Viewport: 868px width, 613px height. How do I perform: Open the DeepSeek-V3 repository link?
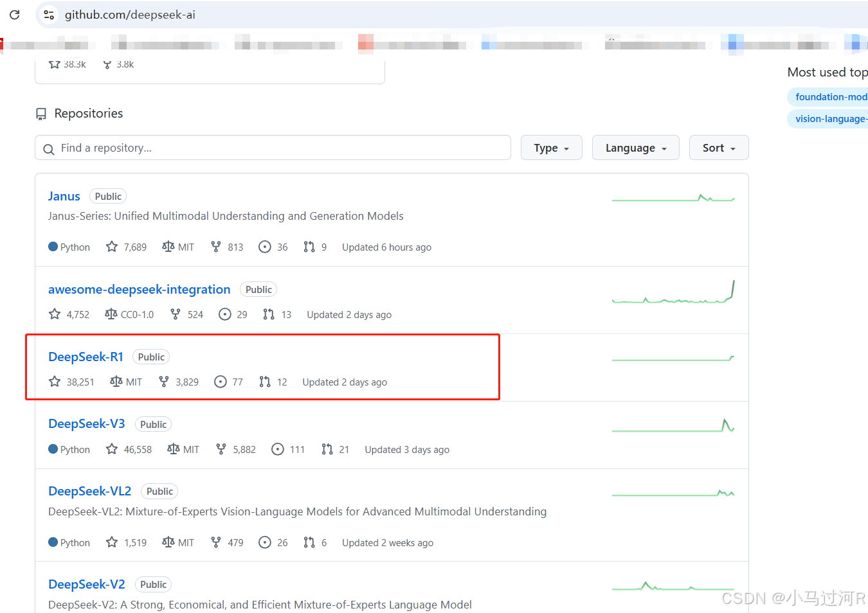coord(87,424)
